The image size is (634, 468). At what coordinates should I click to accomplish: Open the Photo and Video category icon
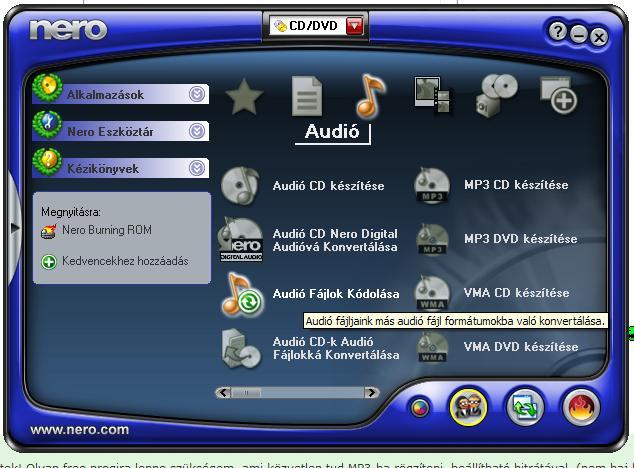pyautogui.click(x=433, y=95)
